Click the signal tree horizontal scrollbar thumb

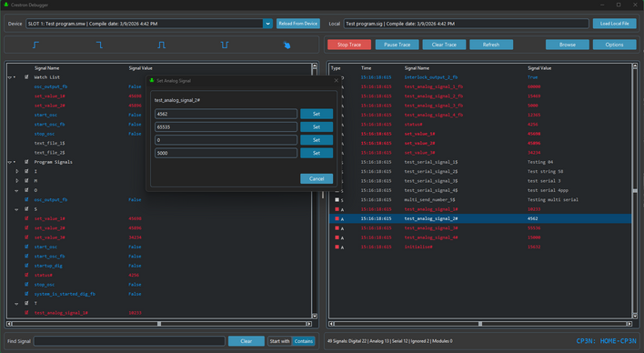tap(159, 324)
